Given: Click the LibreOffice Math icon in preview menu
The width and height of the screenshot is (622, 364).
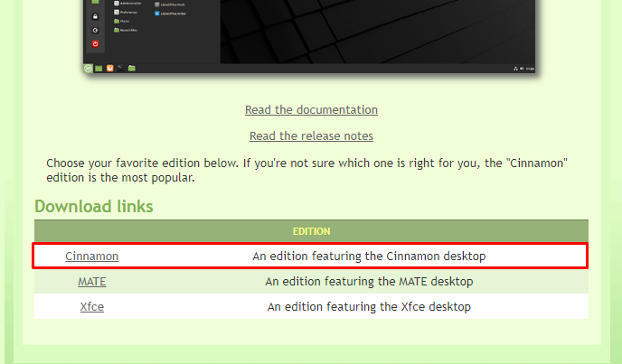Looking at the screenshot, I should [x=157, y=5].
